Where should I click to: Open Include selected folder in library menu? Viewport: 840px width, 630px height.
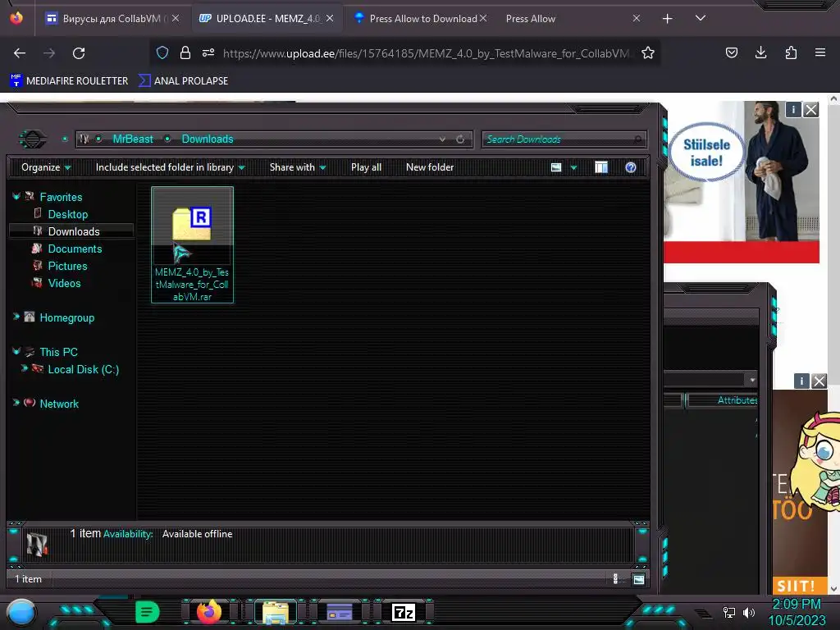tap(171, 167)
